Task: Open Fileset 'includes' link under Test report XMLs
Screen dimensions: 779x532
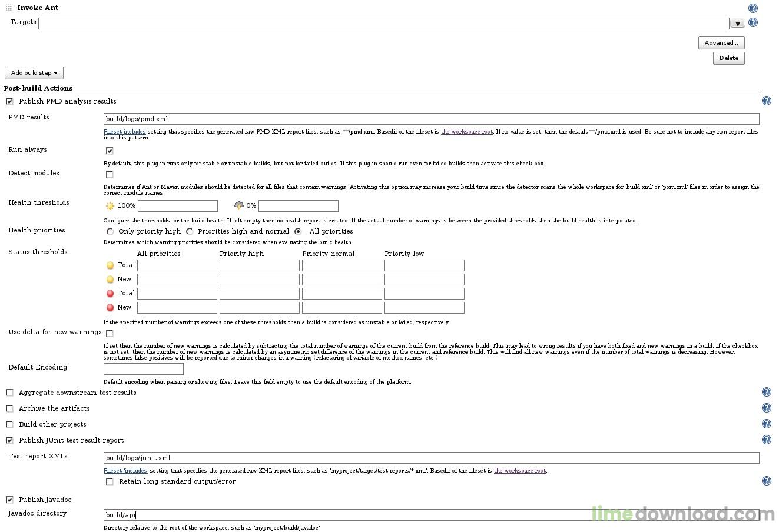Action: click(126, 471)
